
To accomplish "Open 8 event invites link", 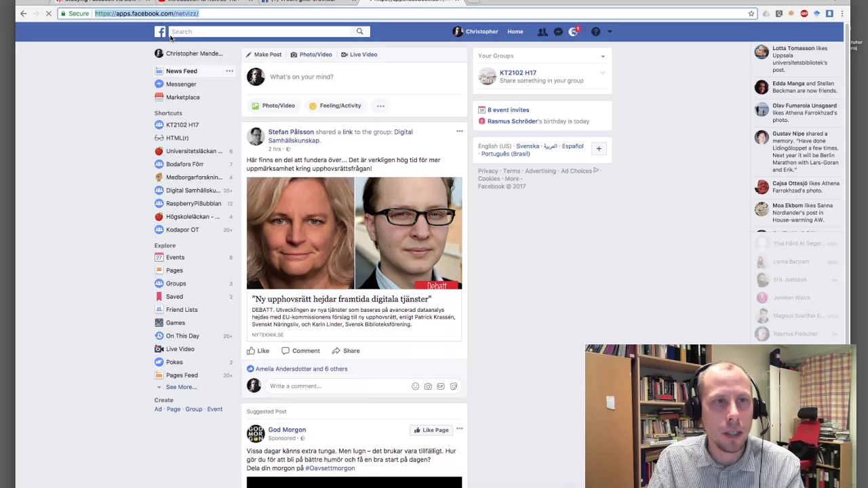I will tap(508, 110).
